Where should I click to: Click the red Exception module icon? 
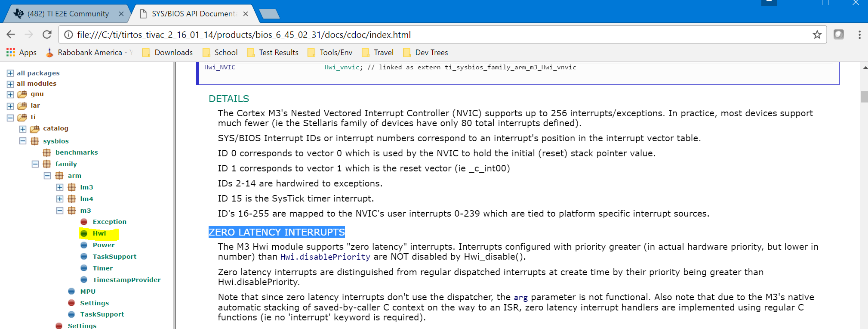tap(84, 222)
